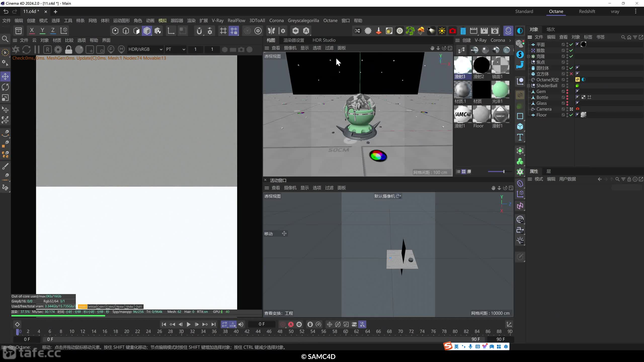Viewport: 644px width, 362px height.
Task: Click the blue cube primitive icon
Action: point(520,126)
